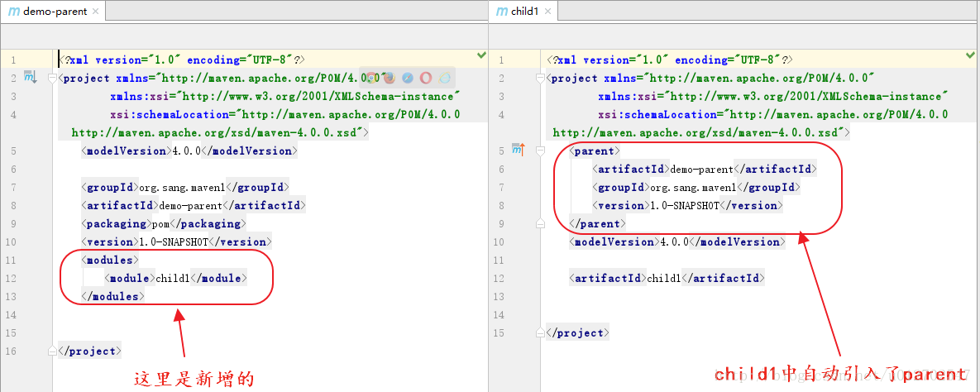Collapse the project tag in demo-parent editor
The width and height of the screenshot is (980, 392).
pos(53,79)
